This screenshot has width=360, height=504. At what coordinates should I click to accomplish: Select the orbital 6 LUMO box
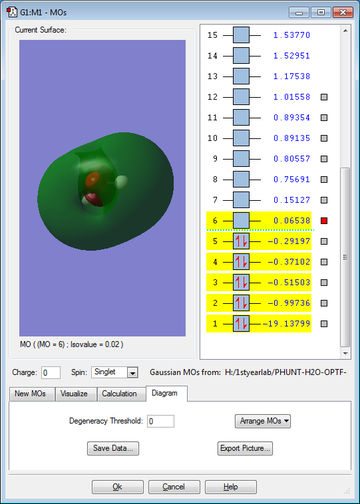click(x=241, y=221)
